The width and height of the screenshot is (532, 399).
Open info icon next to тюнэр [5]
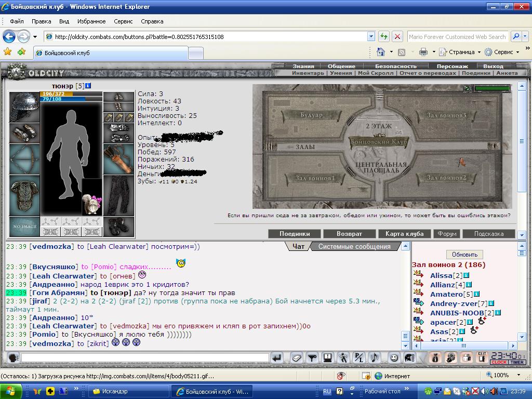pos(88,86)
